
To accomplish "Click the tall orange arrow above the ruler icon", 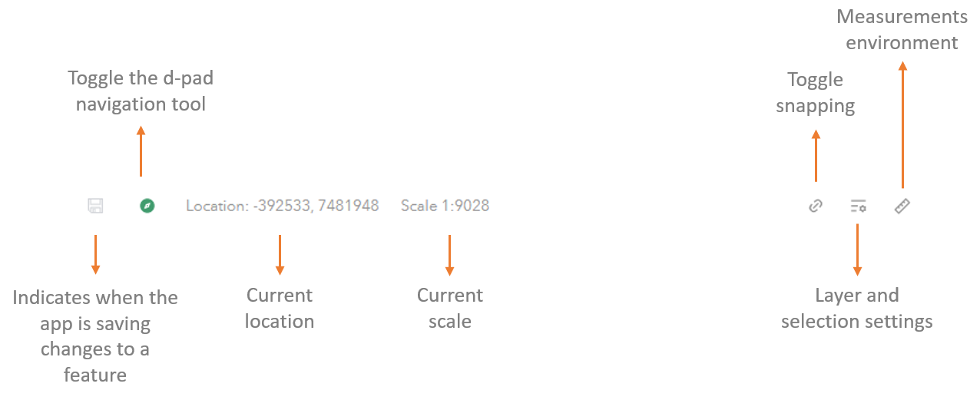I will coord(902,125).
